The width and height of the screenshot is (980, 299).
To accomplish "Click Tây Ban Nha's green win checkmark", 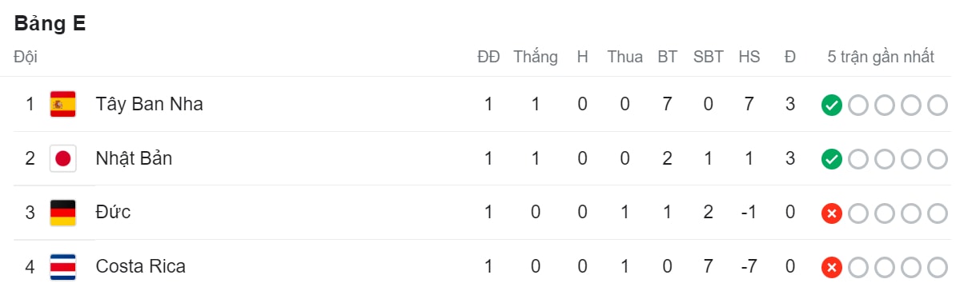I will coord(832,105).
